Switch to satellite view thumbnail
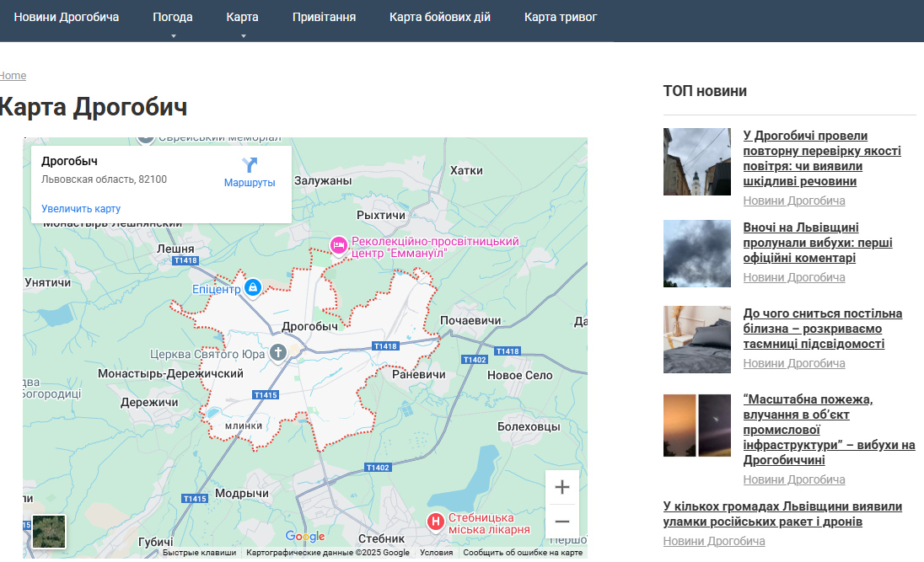Image resolution: width=924 pixels, height=562 pixels. click(x=49, y=531)
